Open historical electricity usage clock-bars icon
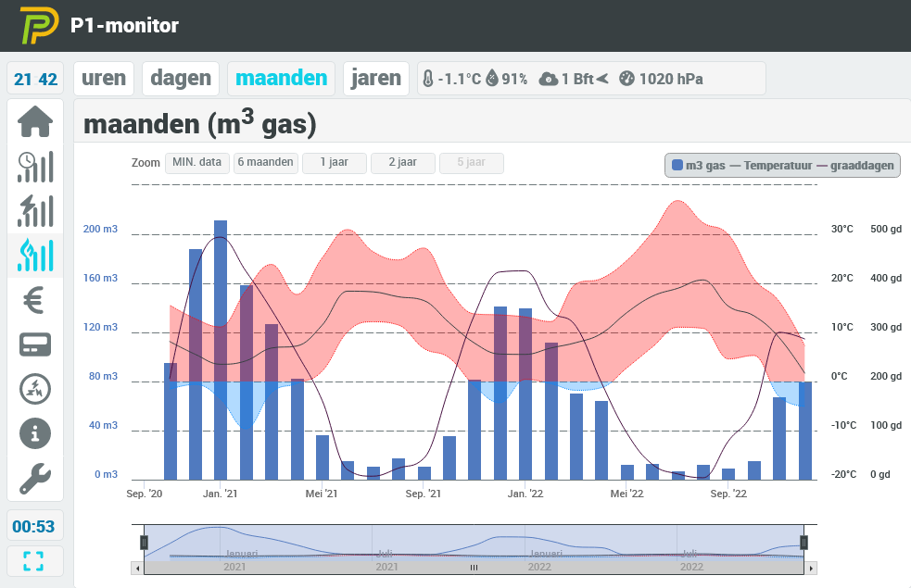Image resolution: width=911 pixels, height=588 pixels. coord(35,167)
